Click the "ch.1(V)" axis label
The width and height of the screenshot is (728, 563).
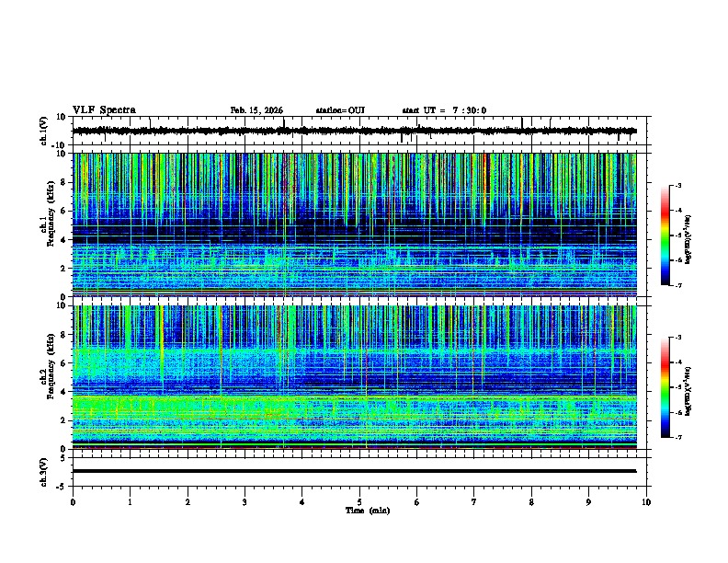[44, 131]
